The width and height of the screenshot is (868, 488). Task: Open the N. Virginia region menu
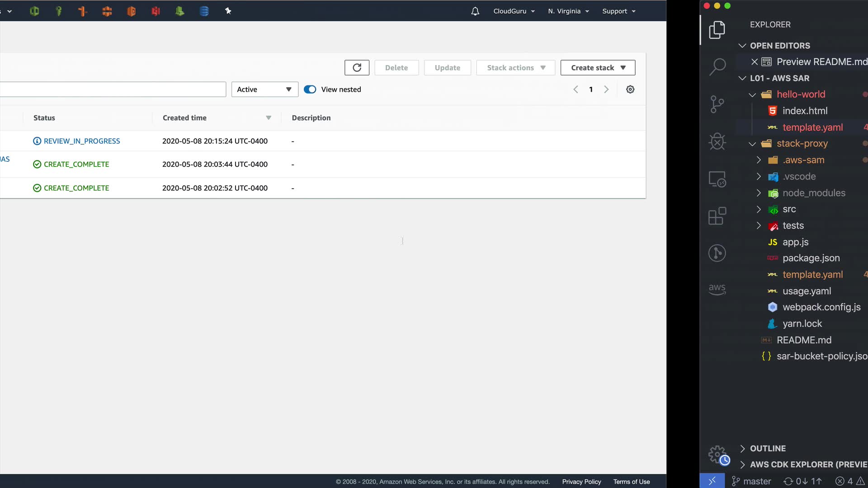pos(568,11)
